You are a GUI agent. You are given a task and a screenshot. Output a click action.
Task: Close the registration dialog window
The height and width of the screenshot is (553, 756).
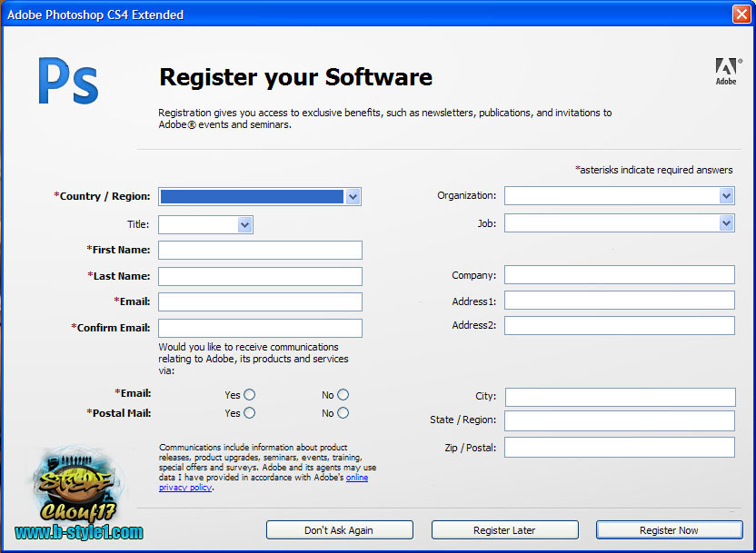coord(741,14)
